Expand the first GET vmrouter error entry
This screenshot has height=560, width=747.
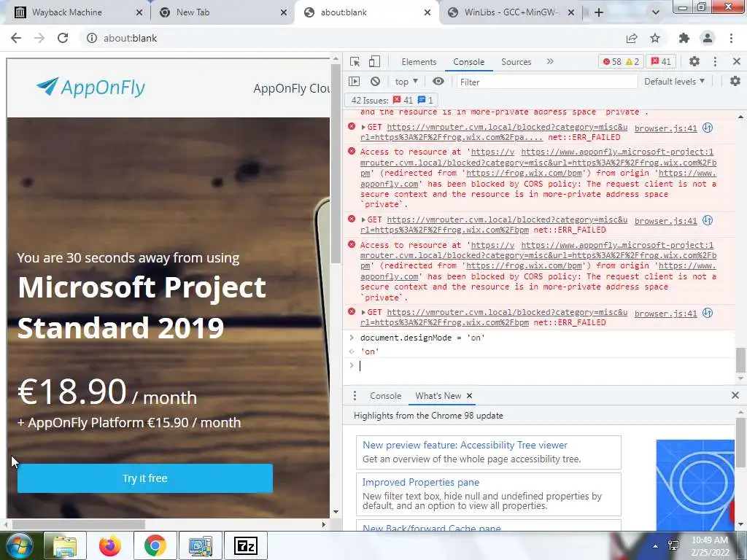tap(363, 127)
